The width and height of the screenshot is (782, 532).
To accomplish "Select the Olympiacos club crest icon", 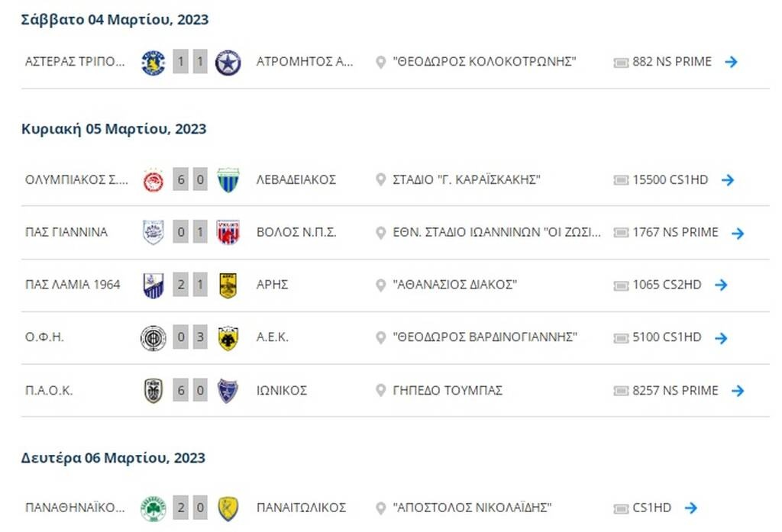I will [154, 179].
